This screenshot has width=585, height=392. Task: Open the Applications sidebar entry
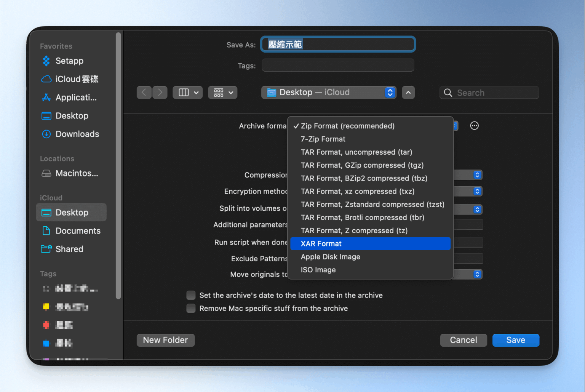(x=75, y=97)
